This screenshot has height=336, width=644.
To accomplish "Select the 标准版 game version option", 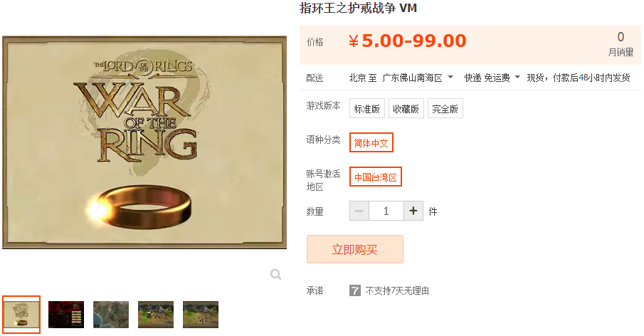I will tap(366, 108).
